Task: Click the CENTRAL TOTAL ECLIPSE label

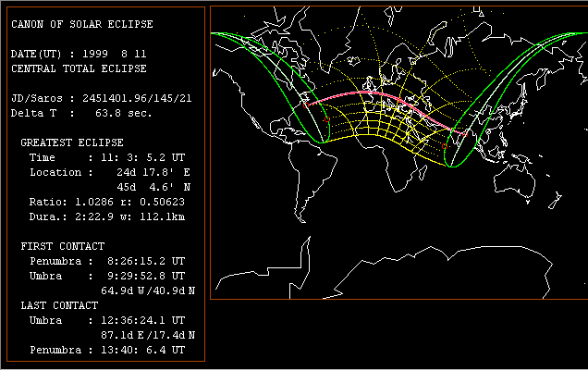Action: (79, 68)
